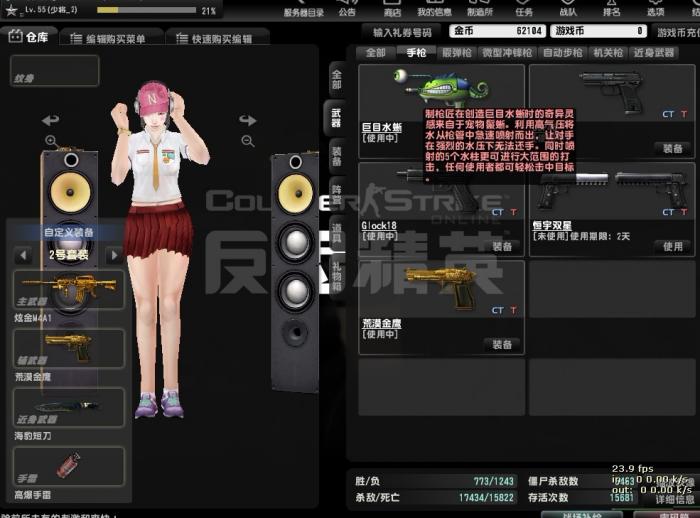Select the 手枪 pistol tab
Viewport: 700px width, 518px height.
[416, 53]
